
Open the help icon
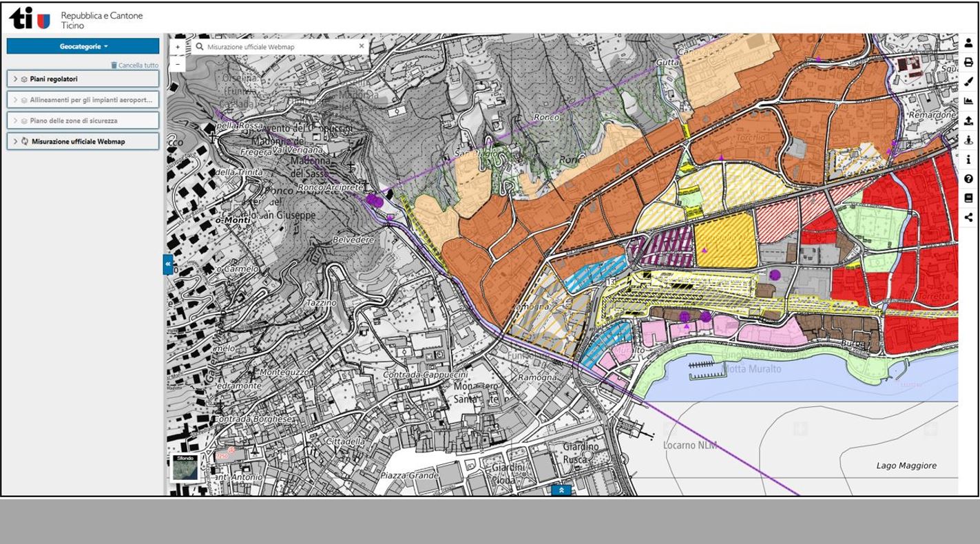[x=970, y=178]
